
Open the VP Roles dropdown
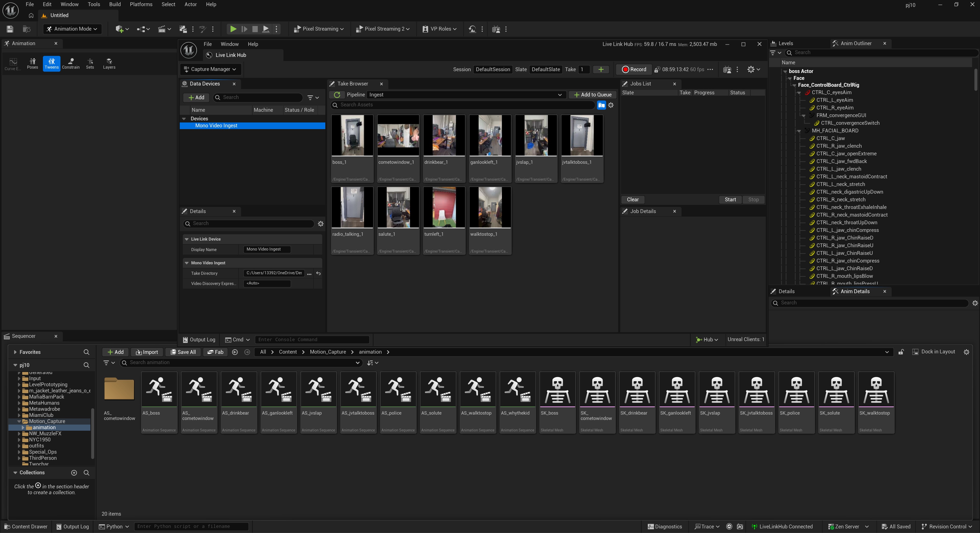pyautogui.click(x=439, y=29)
